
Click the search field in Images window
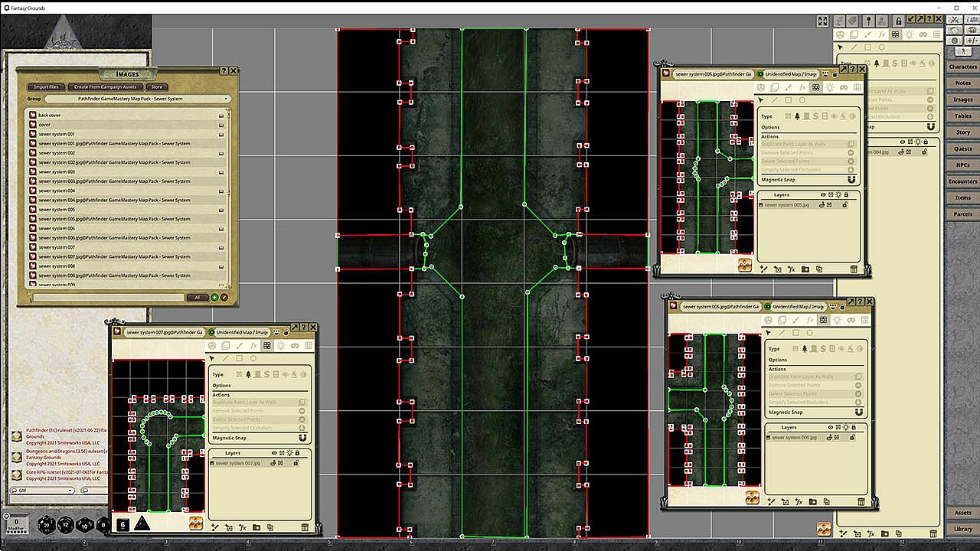(x=107, y=297)
